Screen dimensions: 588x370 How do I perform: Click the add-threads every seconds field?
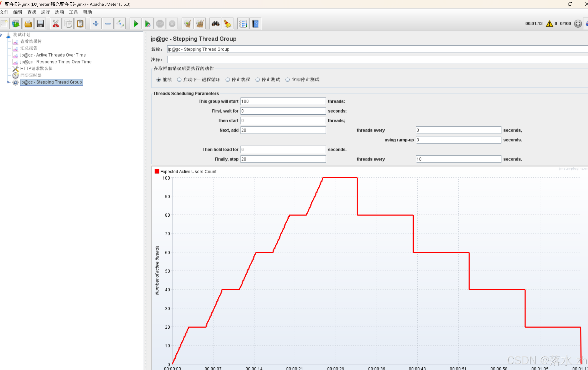(459, 130)
